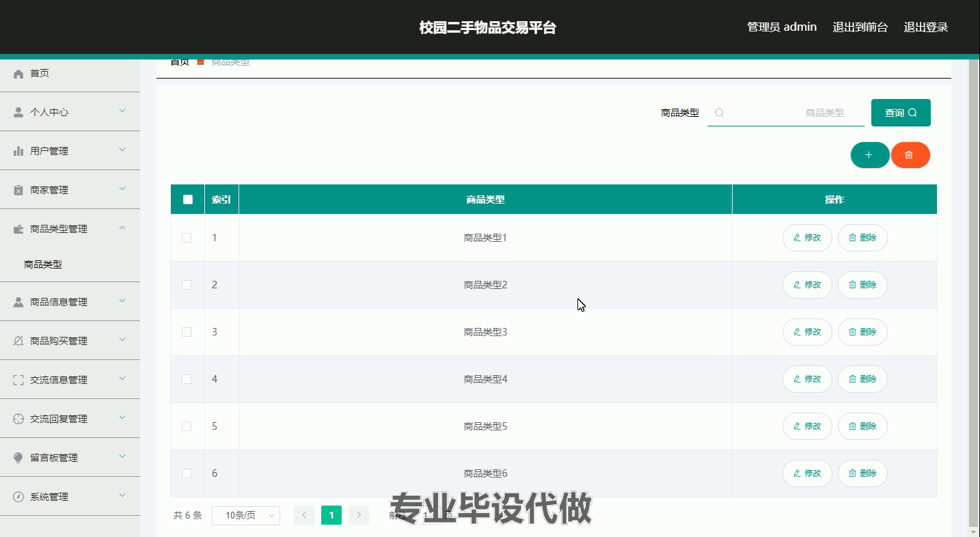Viewport: 980px width, 537px height.
Task: Check the checkbox for row 商品类型6
Action: pos(187,473)
